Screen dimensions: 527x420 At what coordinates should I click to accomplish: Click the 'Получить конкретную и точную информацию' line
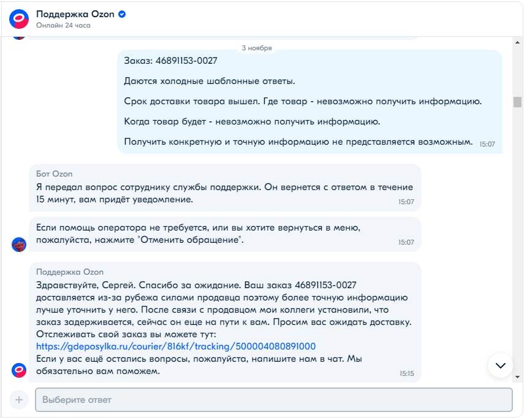298,142
